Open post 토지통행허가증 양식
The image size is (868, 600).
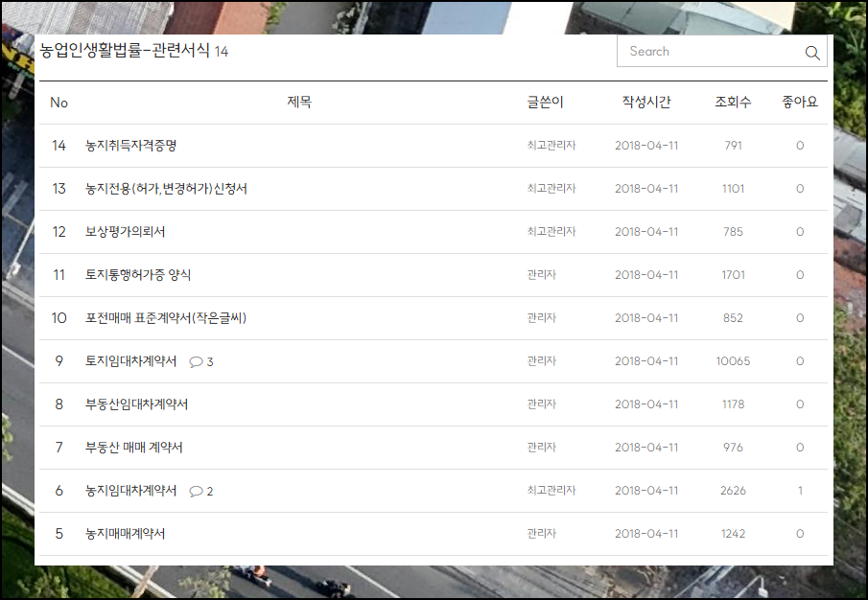pyautogui.click(x=138, y=275)
